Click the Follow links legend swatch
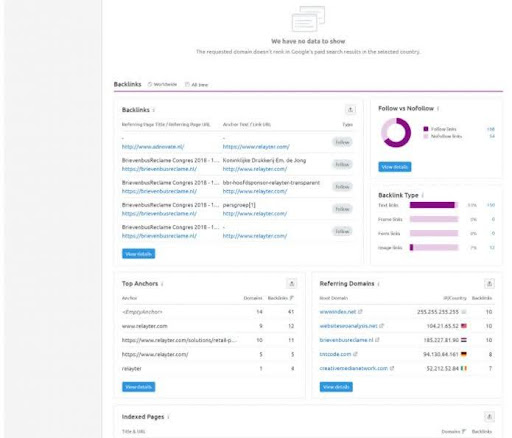The image size is (512, 438). (426, 129)
